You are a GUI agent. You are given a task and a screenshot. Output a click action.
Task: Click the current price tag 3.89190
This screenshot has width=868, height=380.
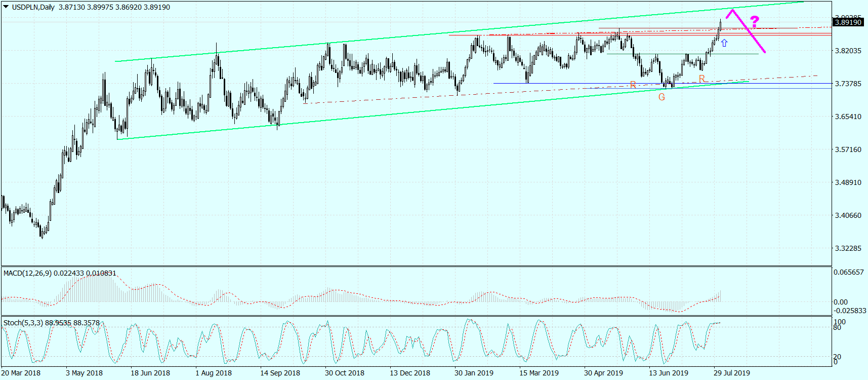click(x=848, y=22)
